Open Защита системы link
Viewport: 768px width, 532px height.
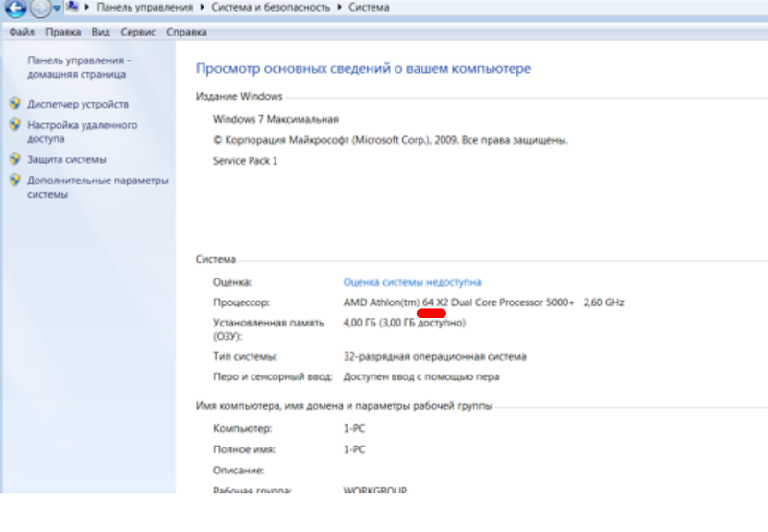pyautogui.click(x=66, y=159)
